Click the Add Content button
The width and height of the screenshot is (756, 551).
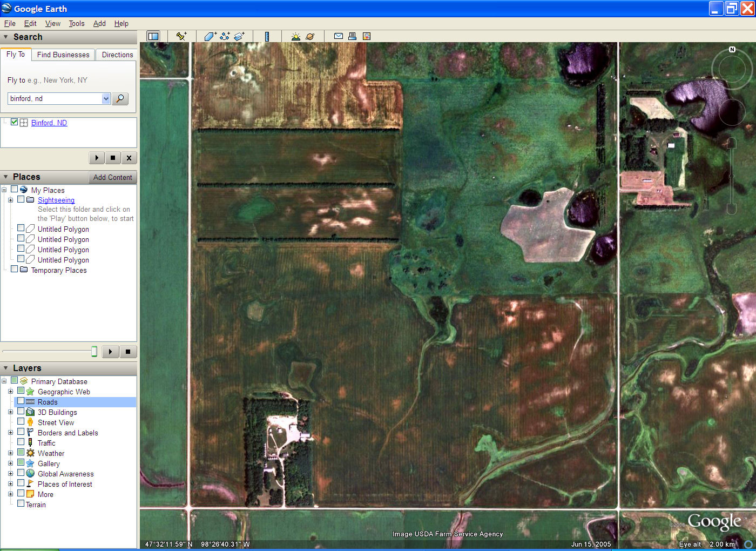point(112,177)
